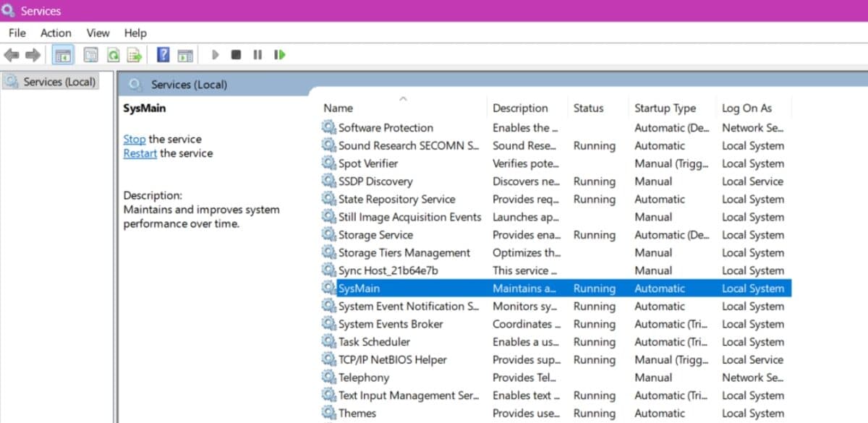Open the File menu
The image size is (868, 423).
click(x=17, y=33)
